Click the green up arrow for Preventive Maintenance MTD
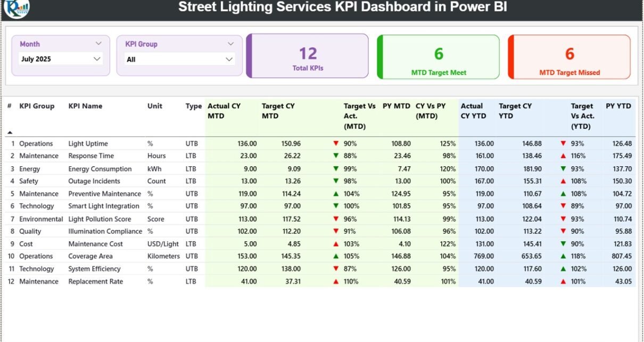Screen dimensions: 644x342 tap(336, 194)
